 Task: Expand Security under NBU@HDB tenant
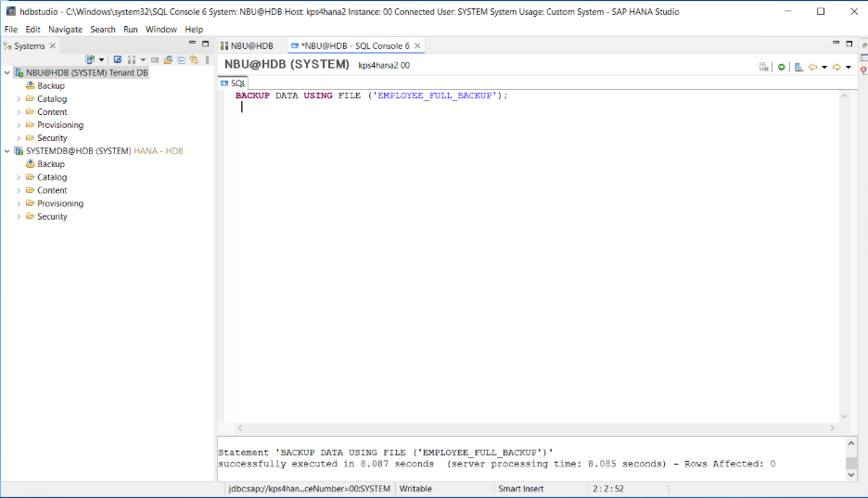19,138
